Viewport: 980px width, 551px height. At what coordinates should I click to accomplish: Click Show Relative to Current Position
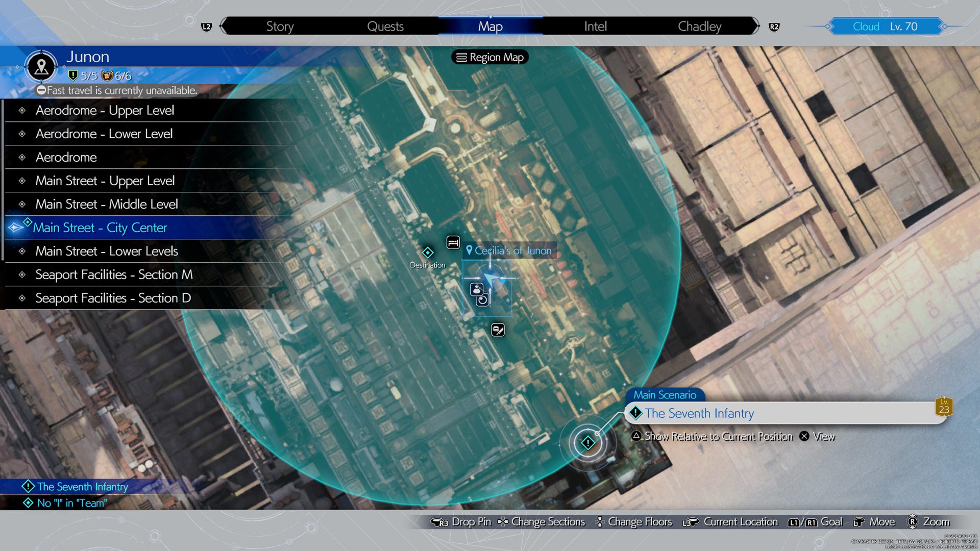point(718,436)
